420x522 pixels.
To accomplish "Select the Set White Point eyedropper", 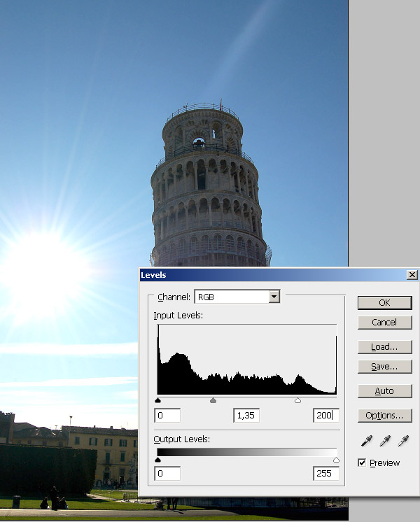I will click(403, 441).
